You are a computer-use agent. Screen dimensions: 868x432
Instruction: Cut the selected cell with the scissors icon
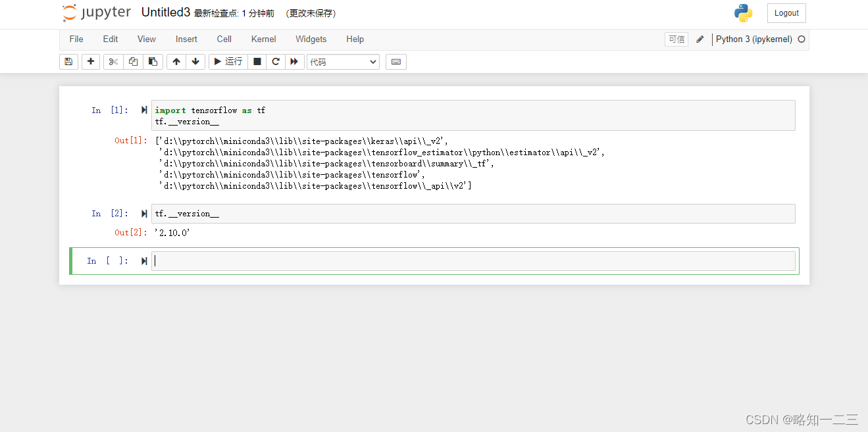point(113,61)
